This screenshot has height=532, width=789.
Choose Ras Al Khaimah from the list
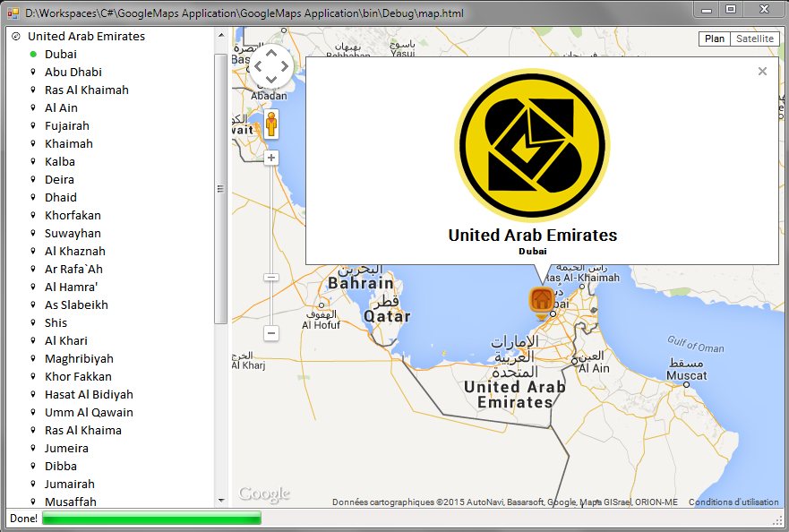point(87,90)
